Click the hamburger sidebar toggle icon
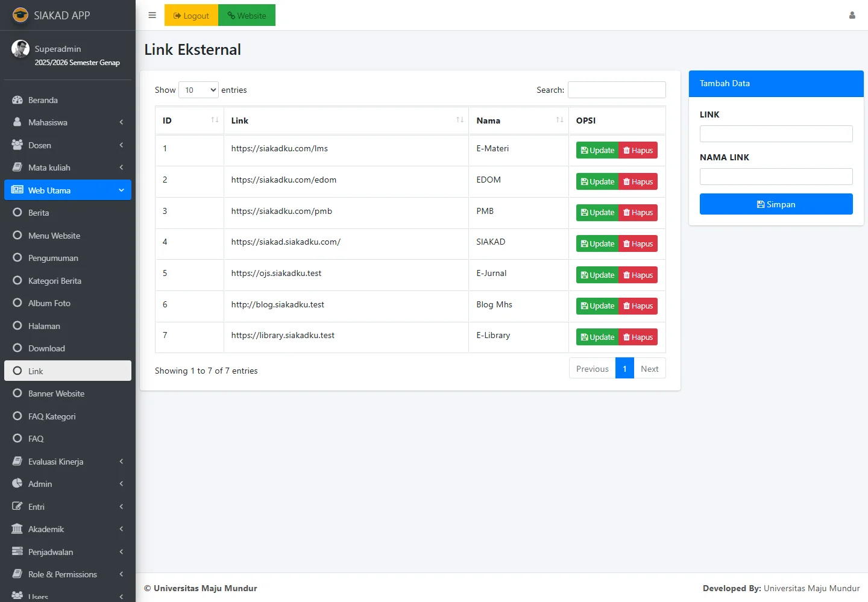 [152, 16]
